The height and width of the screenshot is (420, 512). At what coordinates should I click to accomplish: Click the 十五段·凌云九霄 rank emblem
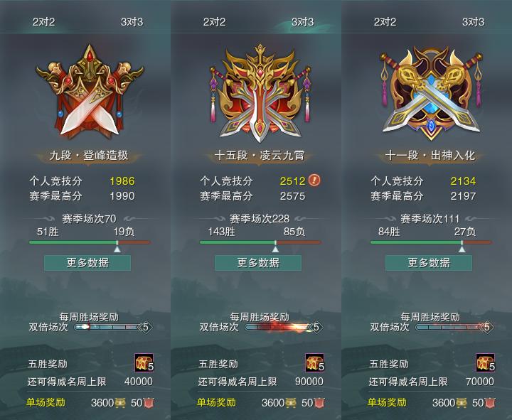(x=260, y=93)
